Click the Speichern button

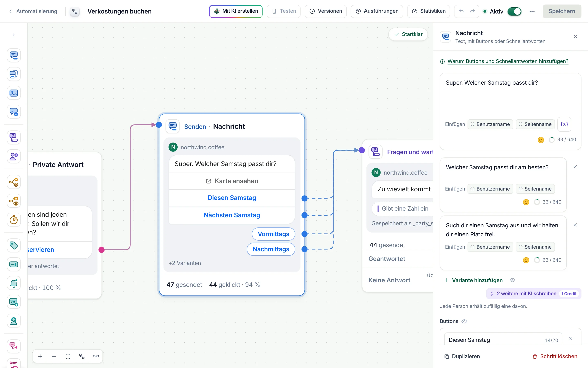[x=562, y=11]
